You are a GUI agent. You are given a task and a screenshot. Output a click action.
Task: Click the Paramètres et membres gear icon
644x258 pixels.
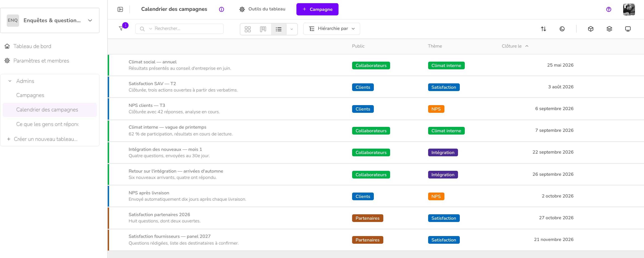pos(7,60)
